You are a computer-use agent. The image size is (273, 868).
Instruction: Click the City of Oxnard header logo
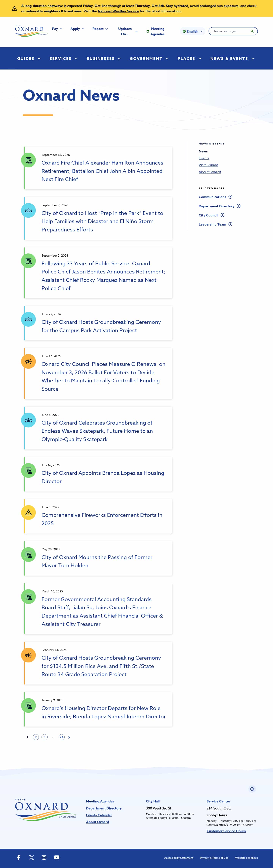click(x=31, y=31)
